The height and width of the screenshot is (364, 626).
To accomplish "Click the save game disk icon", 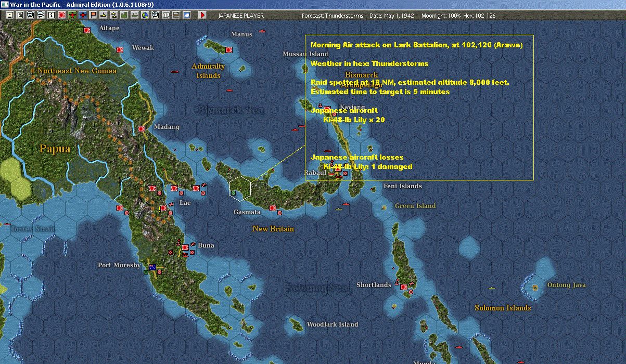I will click(x=10, y=15).
